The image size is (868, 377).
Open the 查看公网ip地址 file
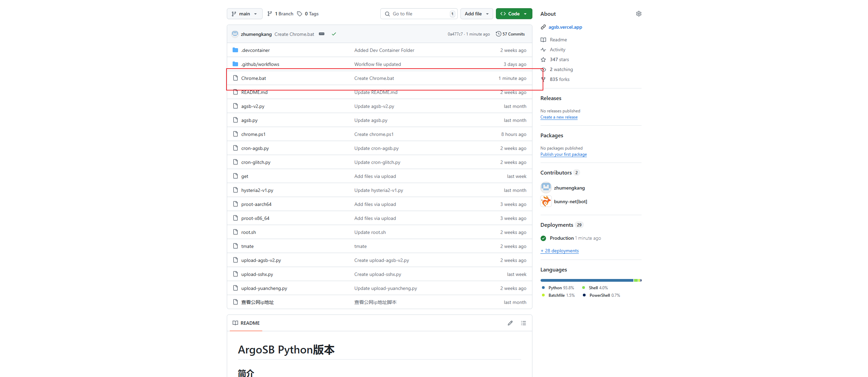pyautogui.click(x=258, y=302)
